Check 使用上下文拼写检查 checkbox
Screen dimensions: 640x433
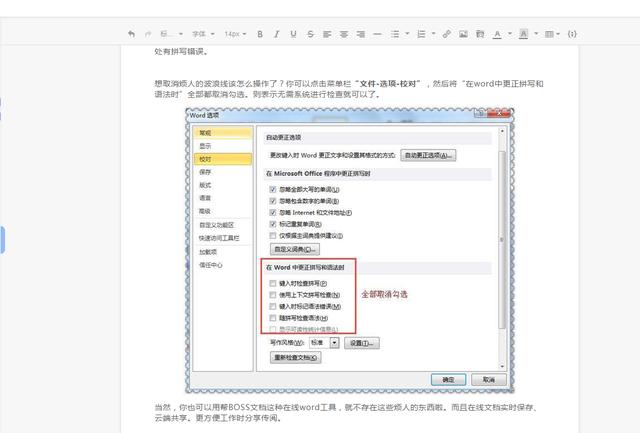(273, 295)
